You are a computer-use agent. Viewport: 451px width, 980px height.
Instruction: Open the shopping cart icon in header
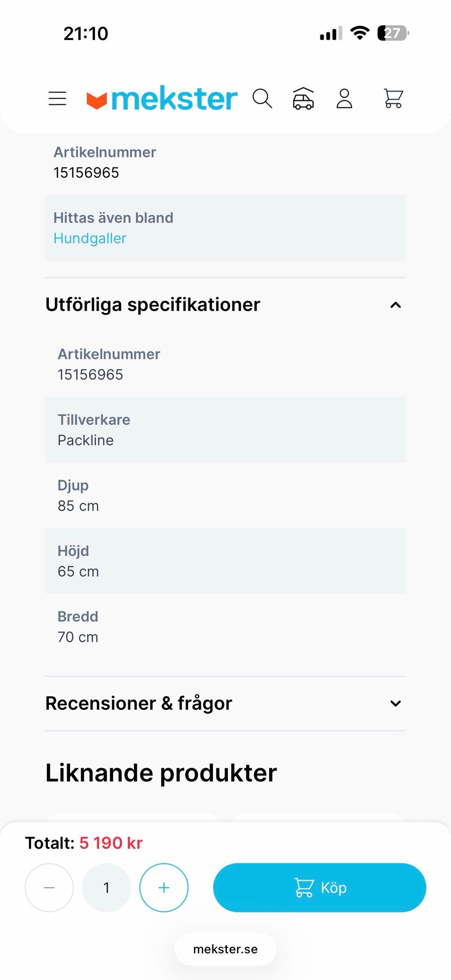click(x=393, y=99)
